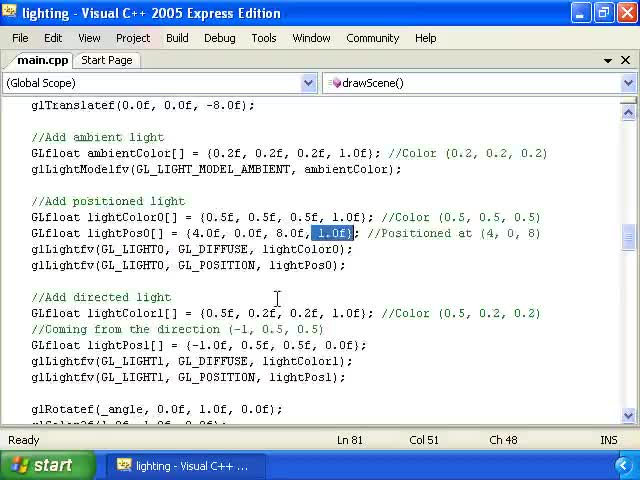Click the //Coming from the direction comment
640x480 pixels.
(178, 329)
